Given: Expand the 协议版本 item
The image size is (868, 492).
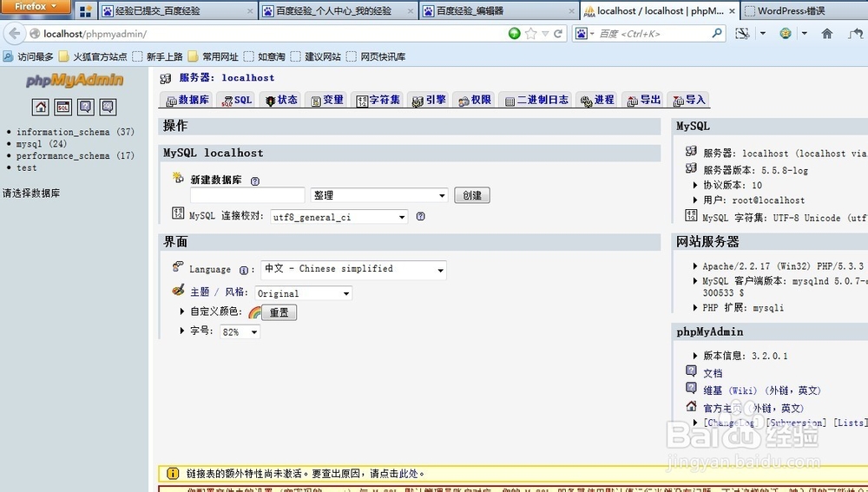Looking at the screenshot, I should (x=695, y=185).
